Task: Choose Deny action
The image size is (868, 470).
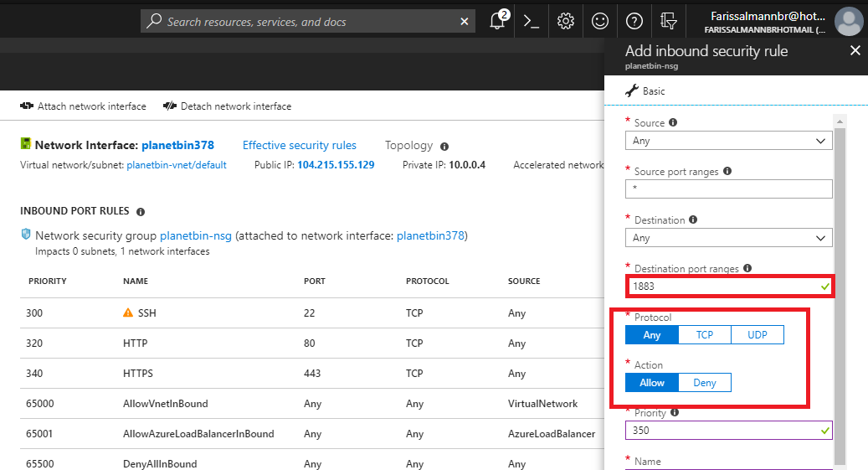Action: [x=705, y=382]
